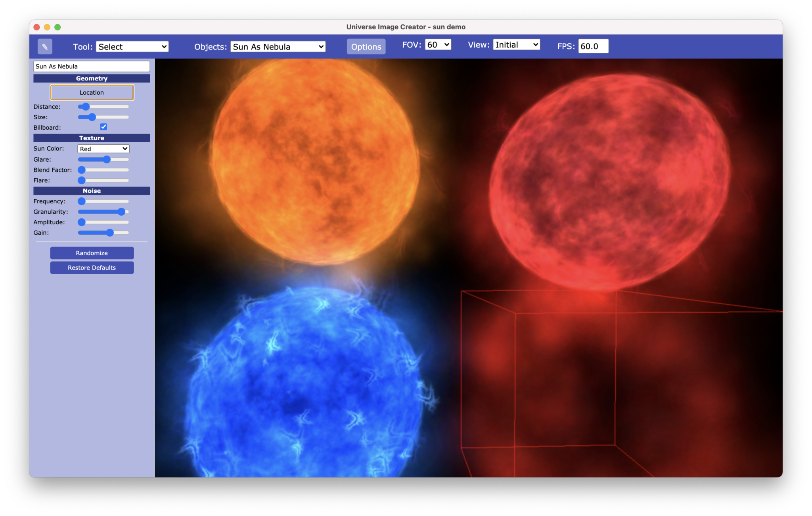Select the pencil tool icon in the toolbar
812x516 pixels.
(45, 46)
